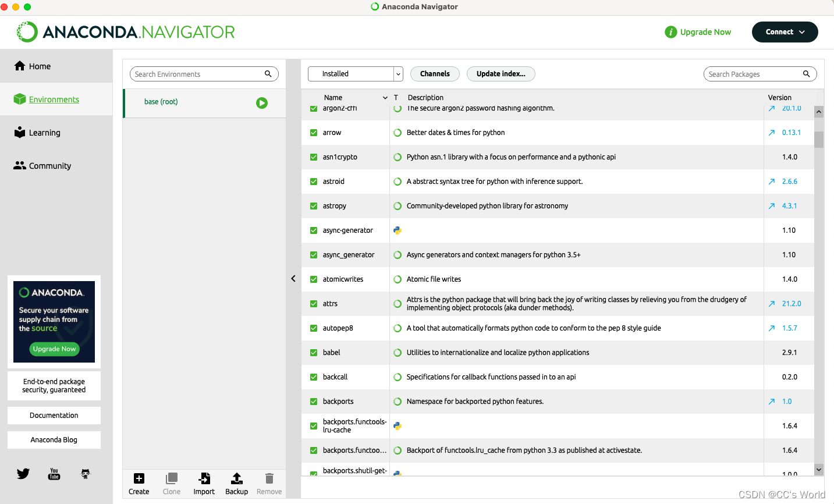Focus the Search Environments field
Image resolution: width=834 pixels, height=504 pixels.
tap(204, 74)
